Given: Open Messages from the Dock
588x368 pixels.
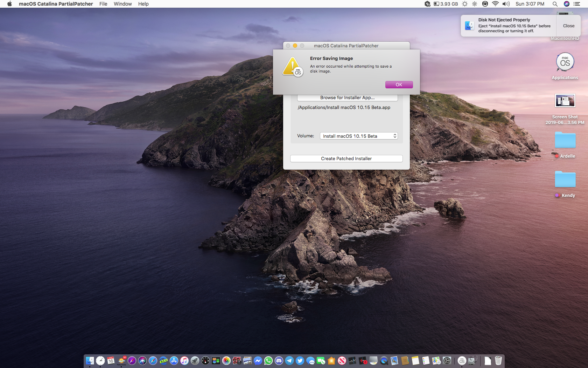Looking at the screenshot, I should click(x=310, y=361).
